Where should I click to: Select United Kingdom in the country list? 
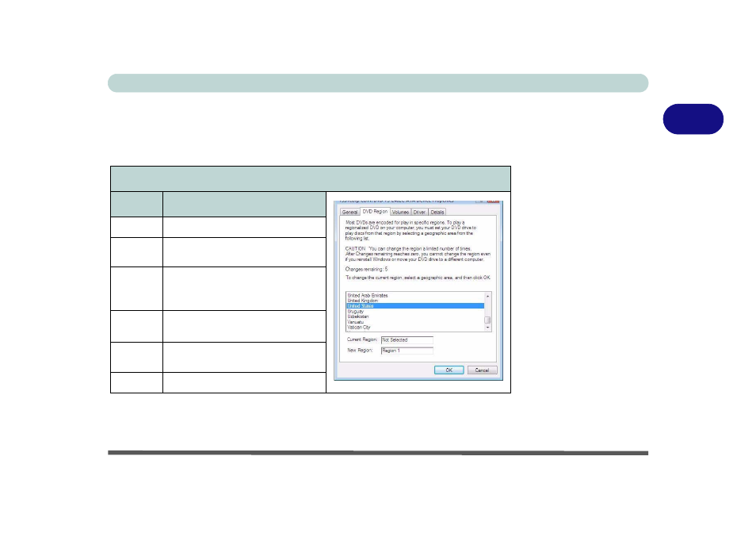[415, 301]
